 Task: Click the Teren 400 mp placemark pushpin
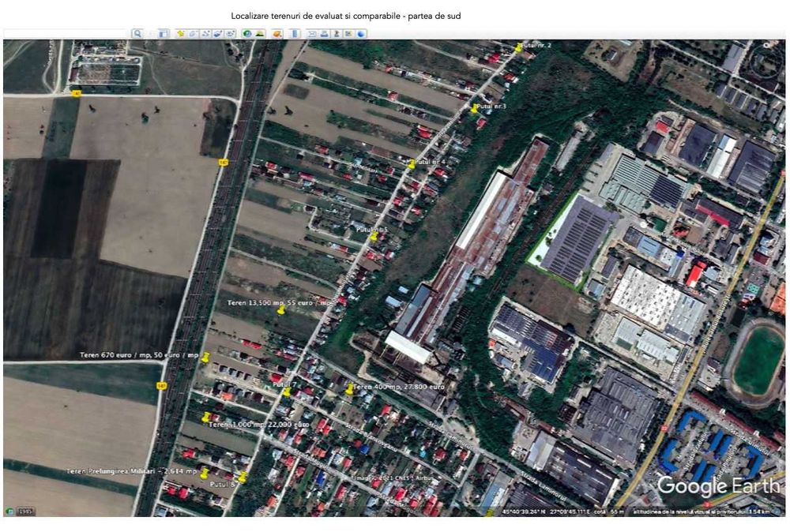[x=350, y=389]
